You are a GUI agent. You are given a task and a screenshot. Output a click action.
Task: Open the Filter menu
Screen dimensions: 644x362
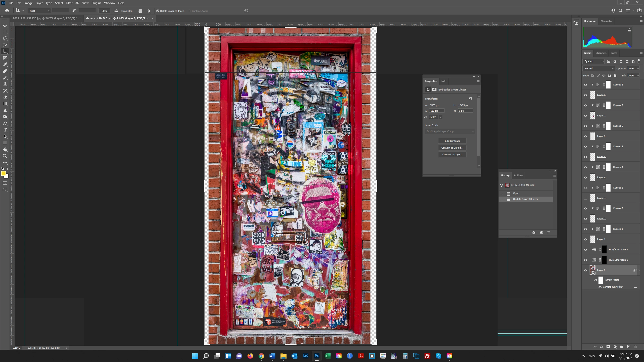pyautogui.click(x=69, y=3)
